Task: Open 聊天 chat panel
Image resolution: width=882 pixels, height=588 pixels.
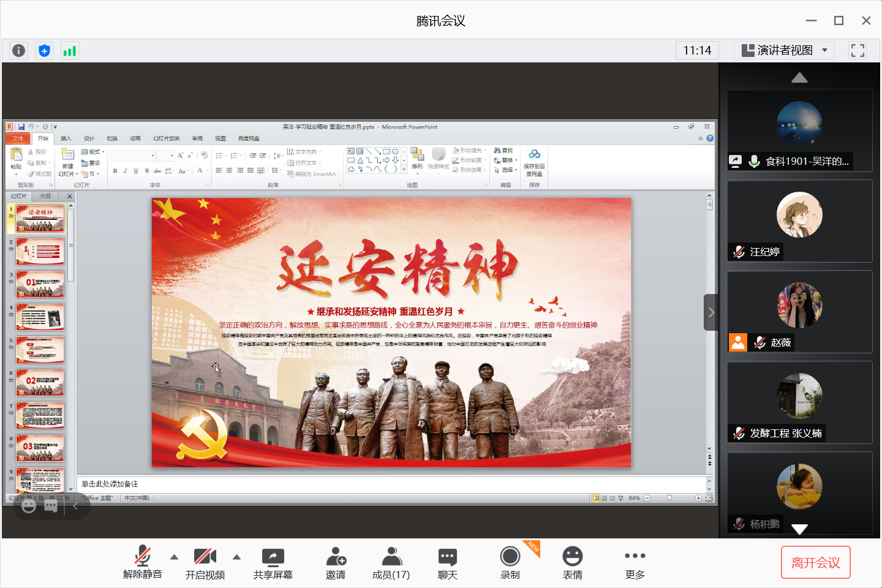Action: point(447,562)
